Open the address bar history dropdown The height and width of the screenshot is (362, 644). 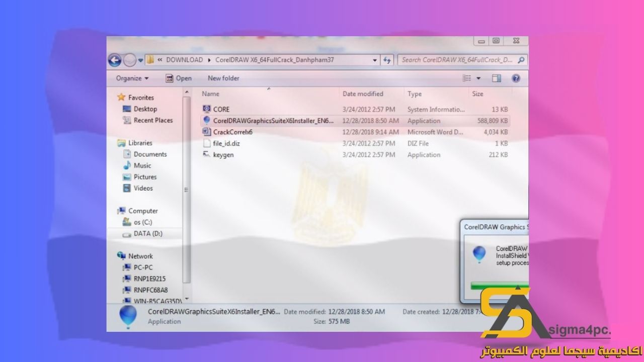[375, 60]
